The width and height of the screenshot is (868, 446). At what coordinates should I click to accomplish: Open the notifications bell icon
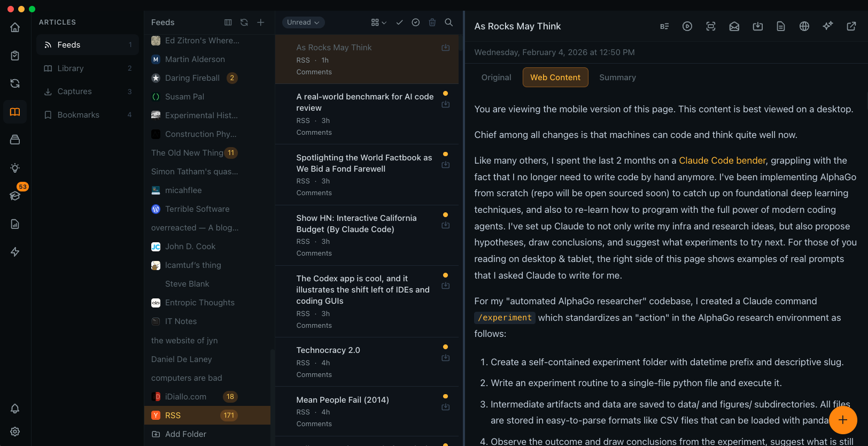coord(15,409)
